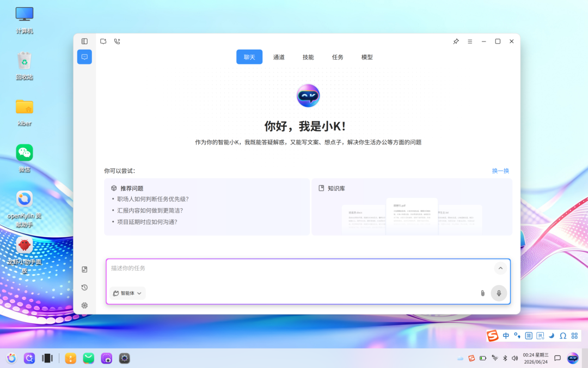The width and height of the screenshot is (588, 368).
Task: Start voice input with the microphone
Action: point(499,293)
